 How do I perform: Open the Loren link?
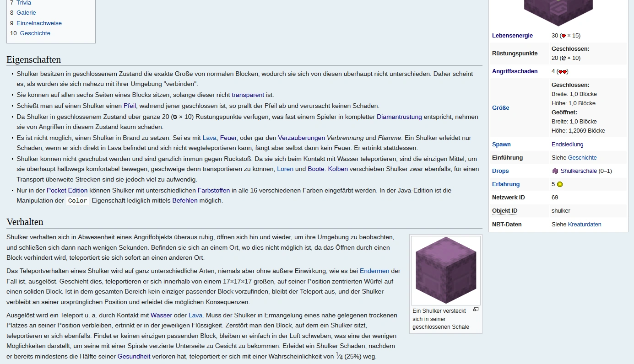285,169
